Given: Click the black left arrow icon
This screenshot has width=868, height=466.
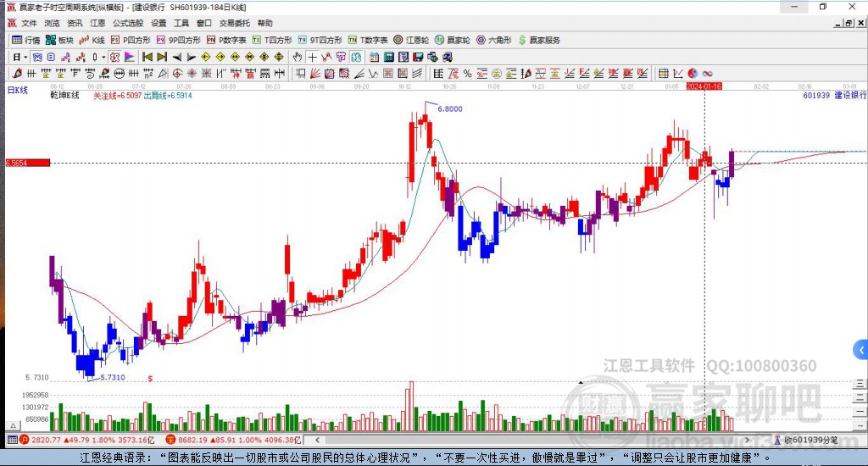Looking at the screenshot, I should tap(176, 57).
